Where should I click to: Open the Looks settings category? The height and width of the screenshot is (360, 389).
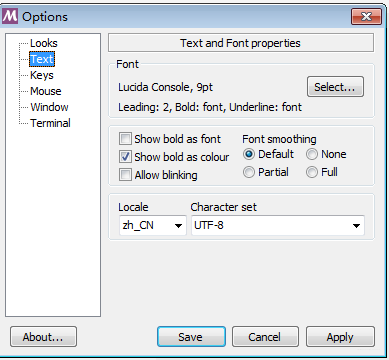point(44,43)
